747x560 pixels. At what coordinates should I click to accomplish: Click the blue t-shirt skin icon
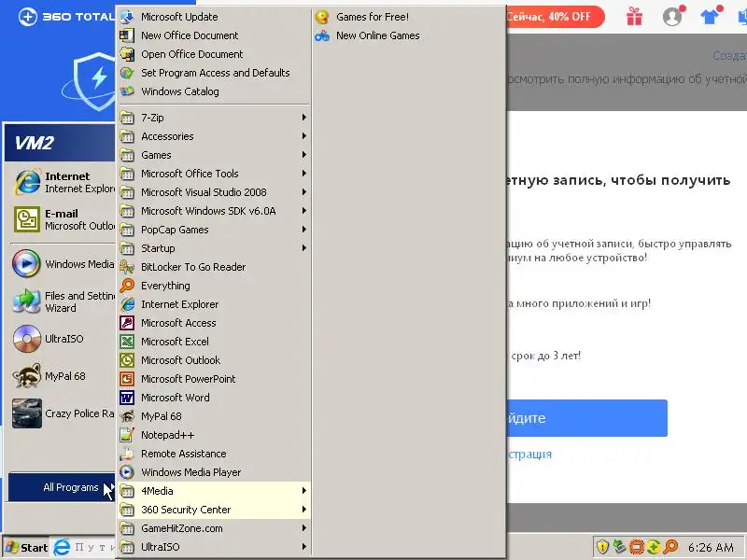point(710,16)
